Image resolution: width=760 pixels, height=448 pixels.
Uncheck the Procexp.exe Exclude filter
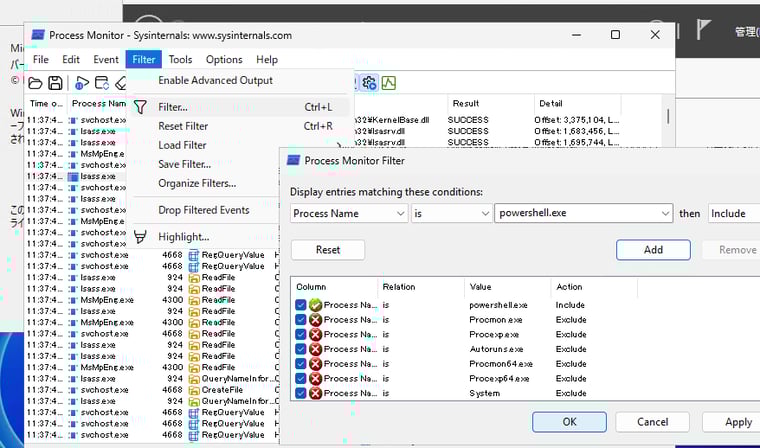[x=301, y=335]
